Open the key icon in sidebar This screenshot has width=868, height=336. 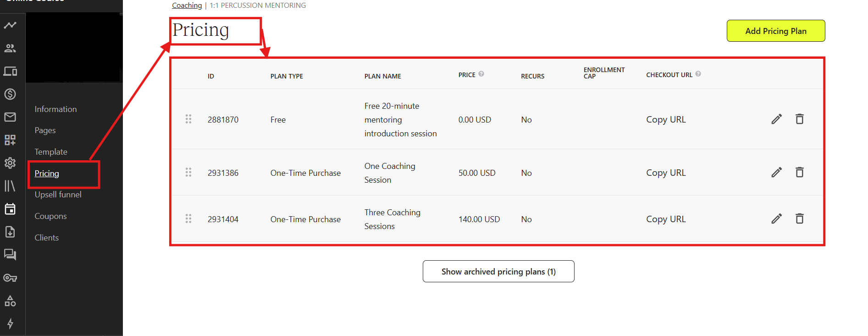coord(10,278)
